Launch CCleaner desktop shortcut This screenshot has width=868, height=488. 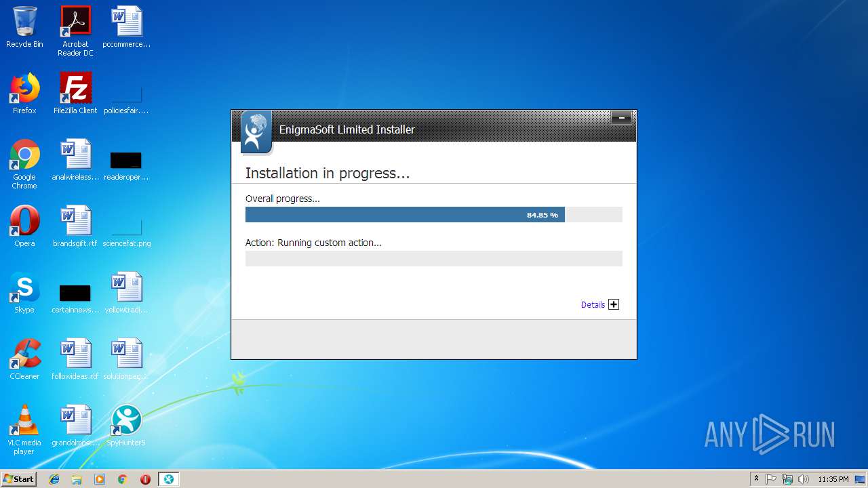click(x=24, y=359)
